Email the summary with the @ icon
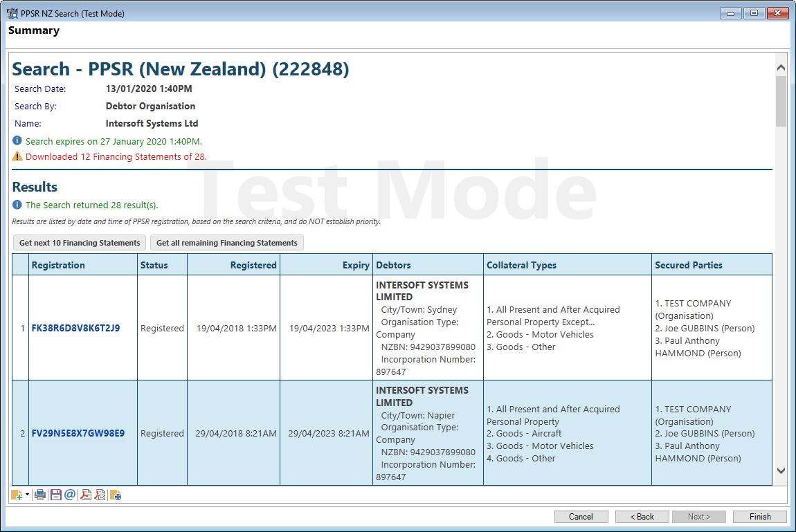The image size is (796, 532). [x=70, y=495]
